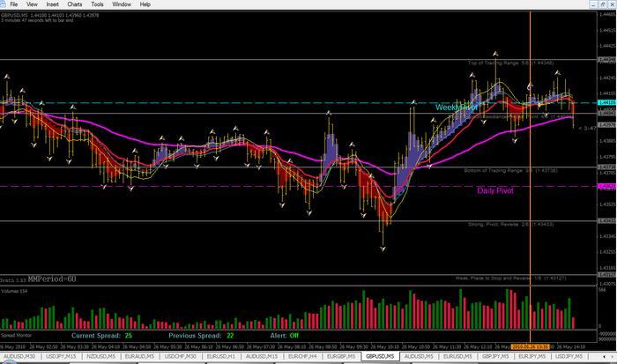The height and width of the screenshot is (364, 617).
Task: Click the bar-end countdown text under the header
Action: pos(37,20)
